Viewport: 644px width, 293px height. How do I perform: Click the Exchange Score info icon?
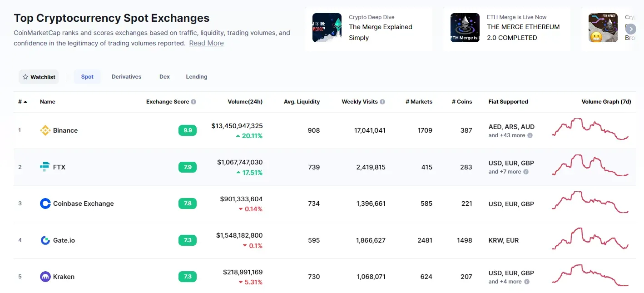click(x=193, y=102)
